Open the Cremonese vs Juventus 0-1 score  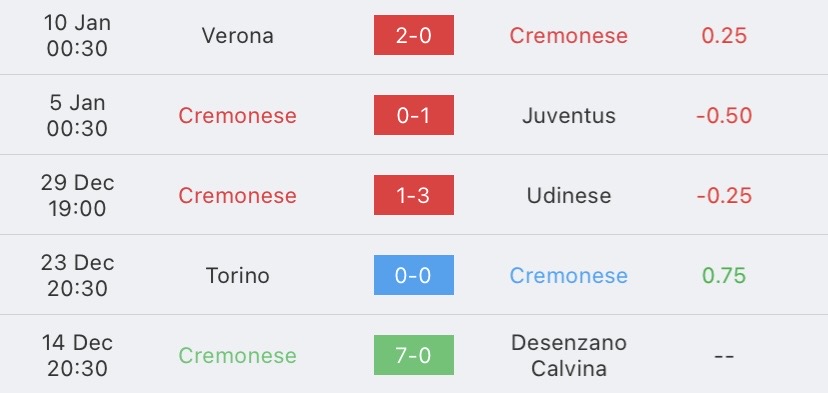pyautogui.click(x=413, y=115)
